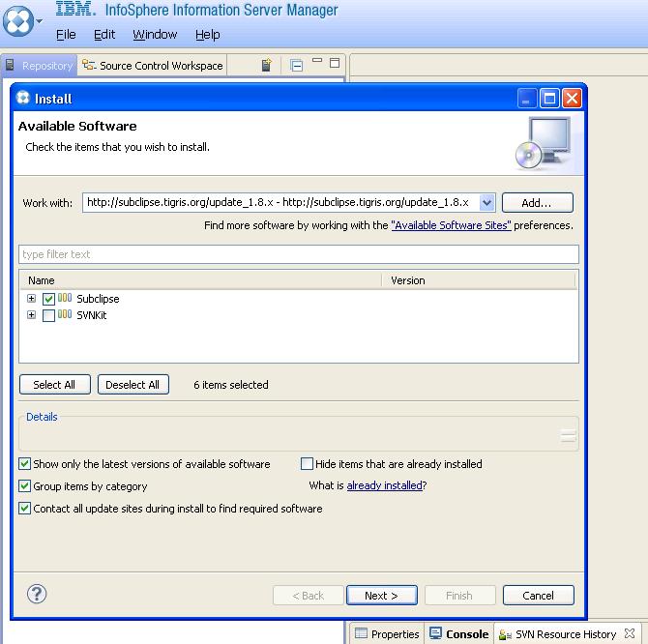Click the Add... button
The height and width of the screenshot is (644, 648).
[537, 203]
